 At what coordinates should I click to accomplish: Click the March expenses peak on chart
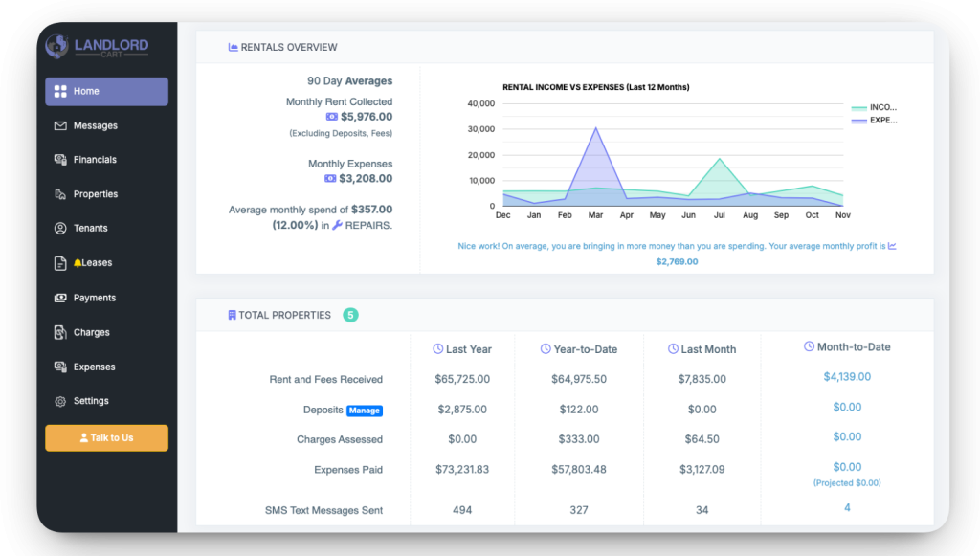pos(595,128)
